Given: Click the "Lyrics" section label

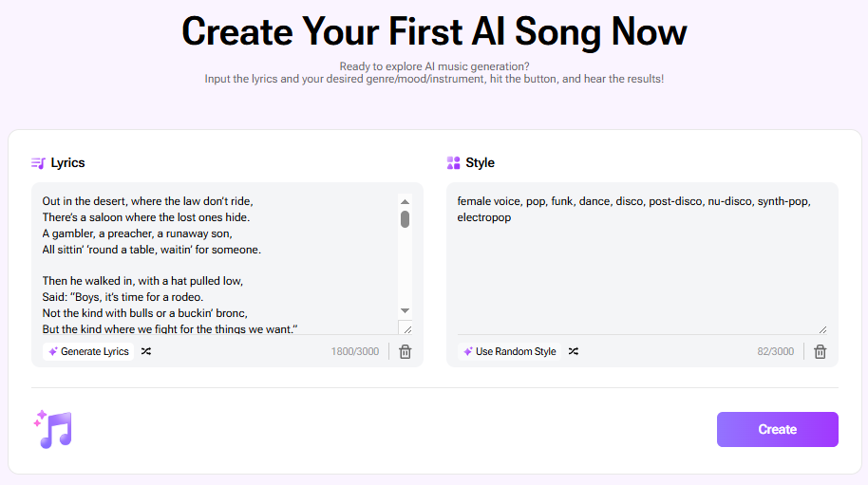Looking at the screenshot, I should click(67, 162).
